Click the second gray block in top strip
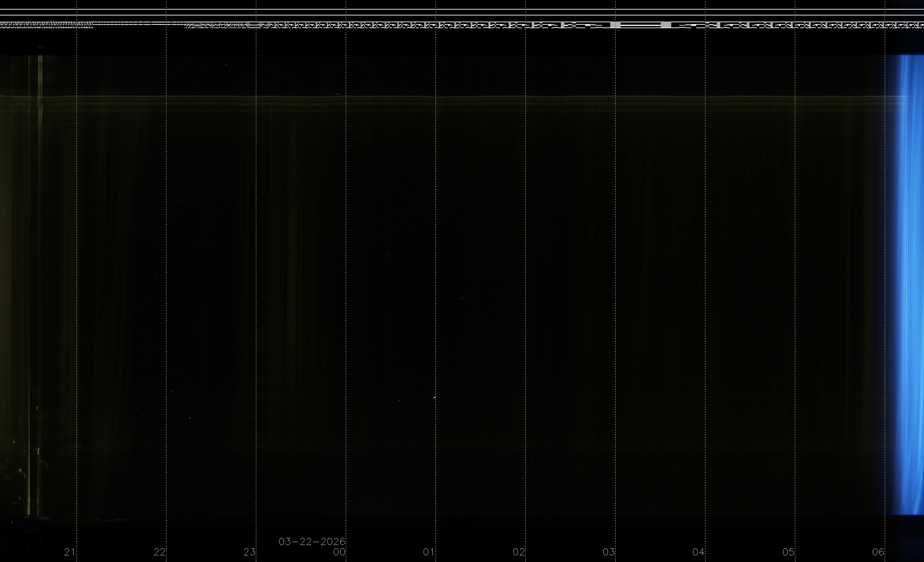 click(666, 25)
